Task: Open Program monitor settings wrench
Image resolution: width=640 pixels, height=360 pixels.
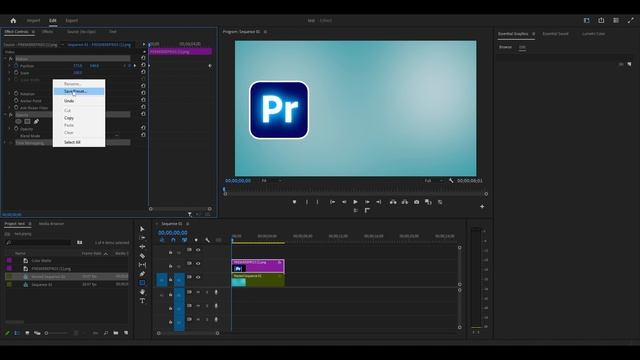Action: click(451, 180)
